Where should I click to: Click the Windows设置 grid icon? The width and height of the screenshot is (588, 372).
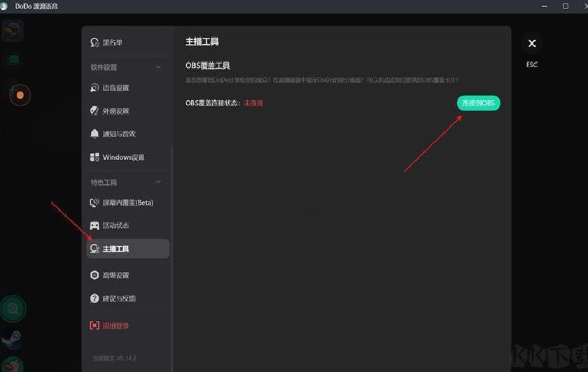tap(94, 157)
